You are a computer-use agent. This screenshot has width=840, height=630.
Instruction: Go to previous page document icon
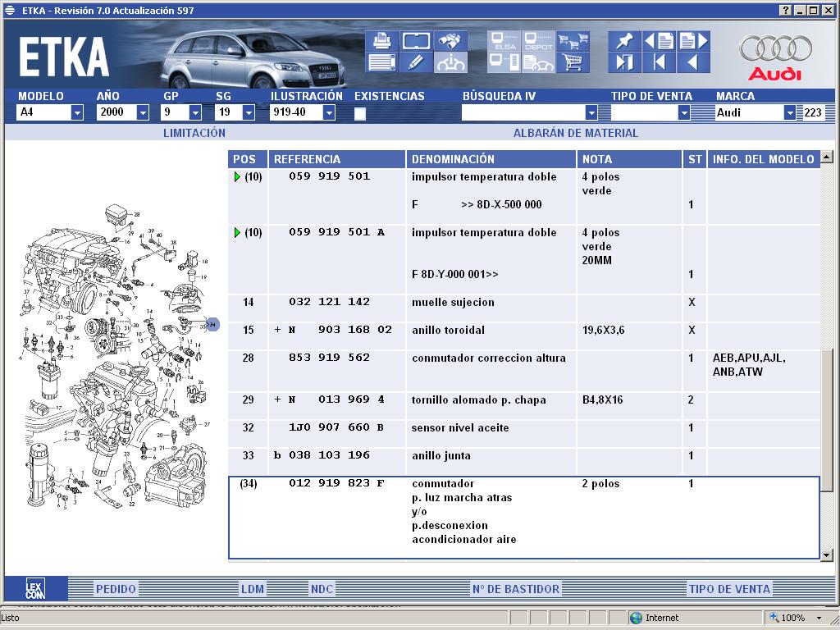pos(659,41)
